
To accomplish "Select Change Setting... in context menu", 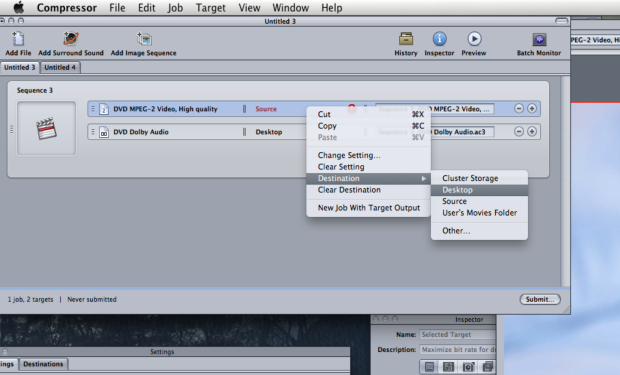I will 368,155.
